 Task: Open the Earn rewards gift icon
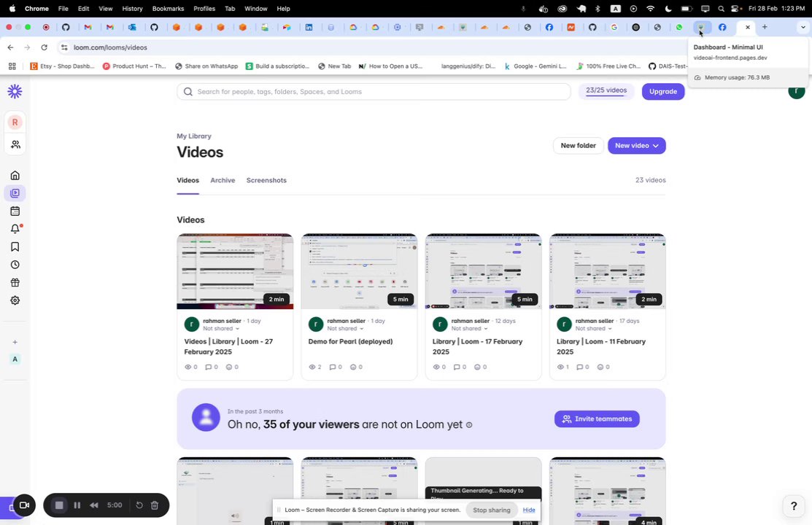[x=15, y=283]
